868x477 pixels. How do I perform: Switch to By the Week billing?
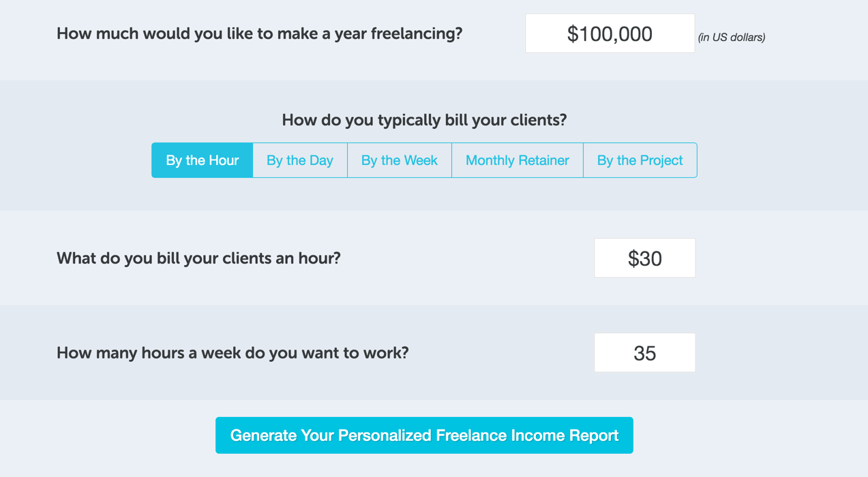coord(399,160)
